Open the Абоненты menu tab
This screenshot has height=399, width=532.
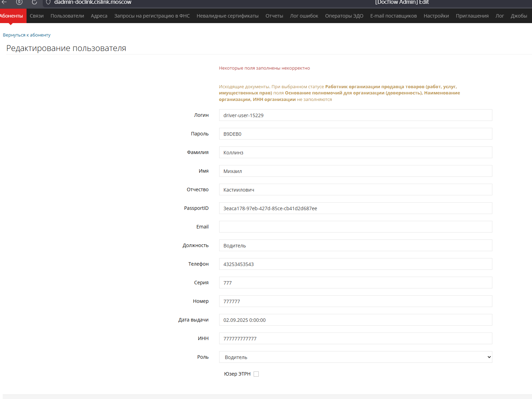click(12, 16)
